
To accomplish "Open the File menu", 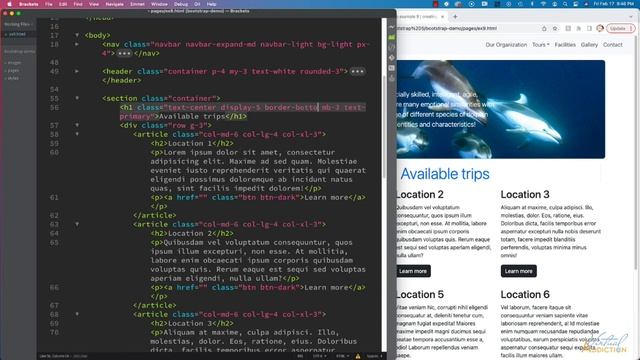I will pos(49,4).
